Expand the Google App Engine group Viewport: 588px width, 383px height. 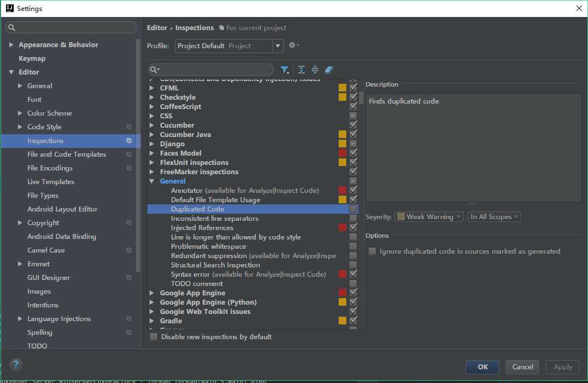(x=151, y=293)
